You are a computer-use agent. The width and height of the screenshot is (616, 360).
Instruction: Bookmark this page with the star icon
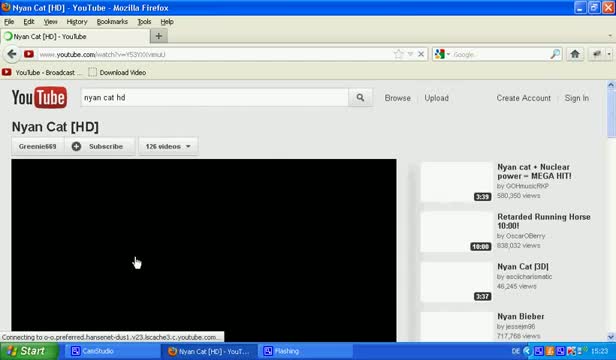click(x=398, y=54)
